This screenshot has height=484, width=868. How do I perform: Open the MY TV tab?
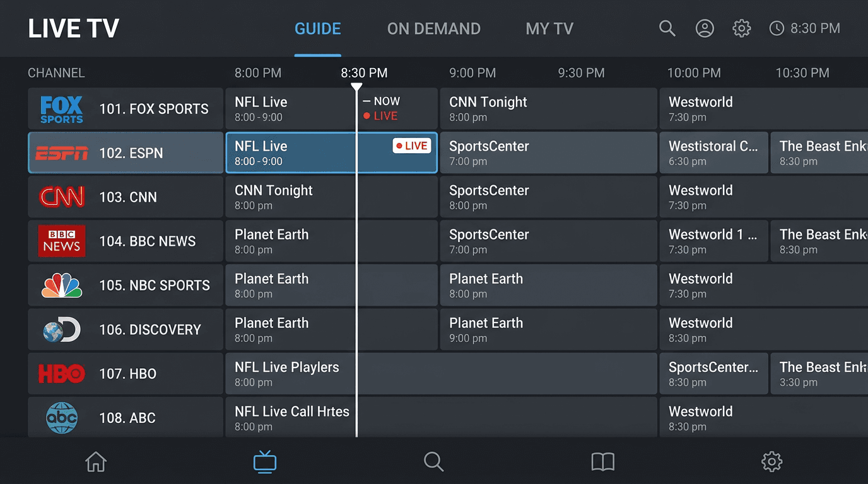pyautogui.click(x=549, y=28)
